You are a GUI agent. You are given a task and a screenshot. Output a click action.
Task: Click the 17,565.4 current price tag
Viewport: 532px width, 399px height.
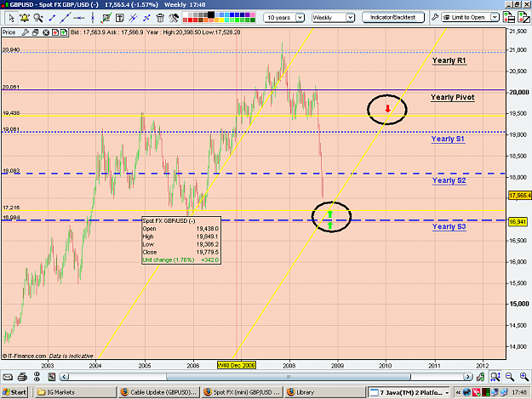(x=520, y=196)
